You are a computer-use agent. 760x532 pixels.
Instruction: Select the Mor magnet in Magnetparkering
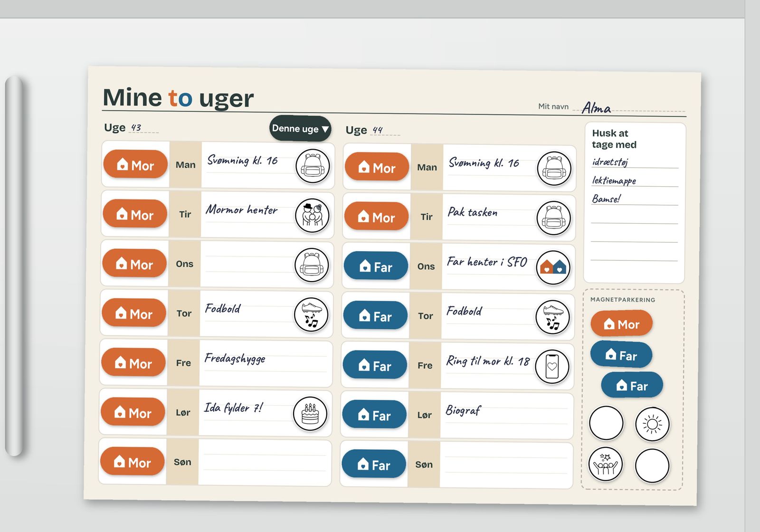pyautogui.click(x=621, y=324)
